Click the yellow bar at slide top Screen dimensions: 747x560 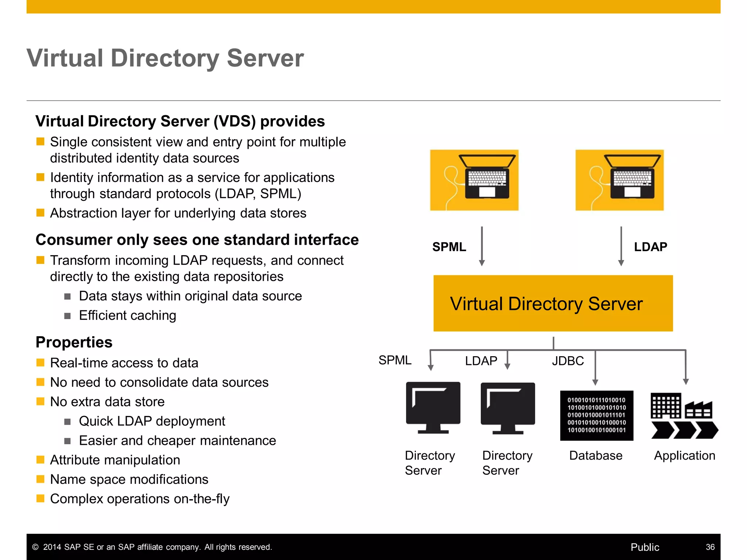click(x=373, y=7)
